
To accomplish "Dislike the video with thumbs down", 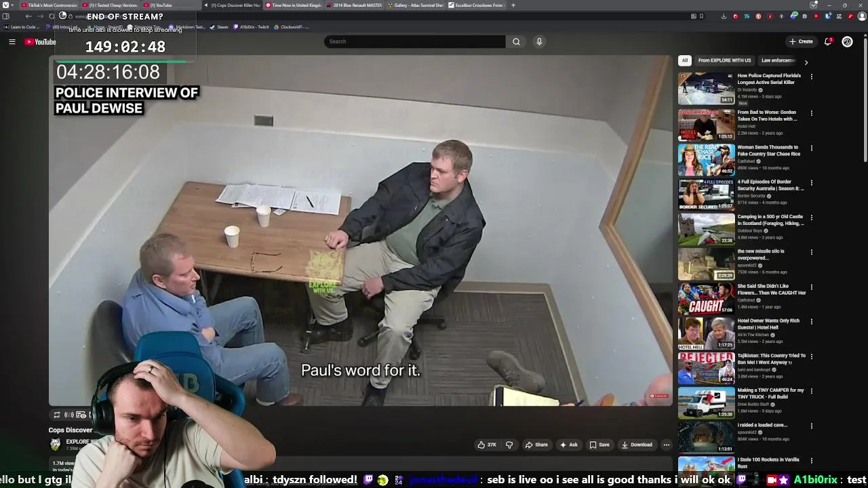I will tap(509, 445).
